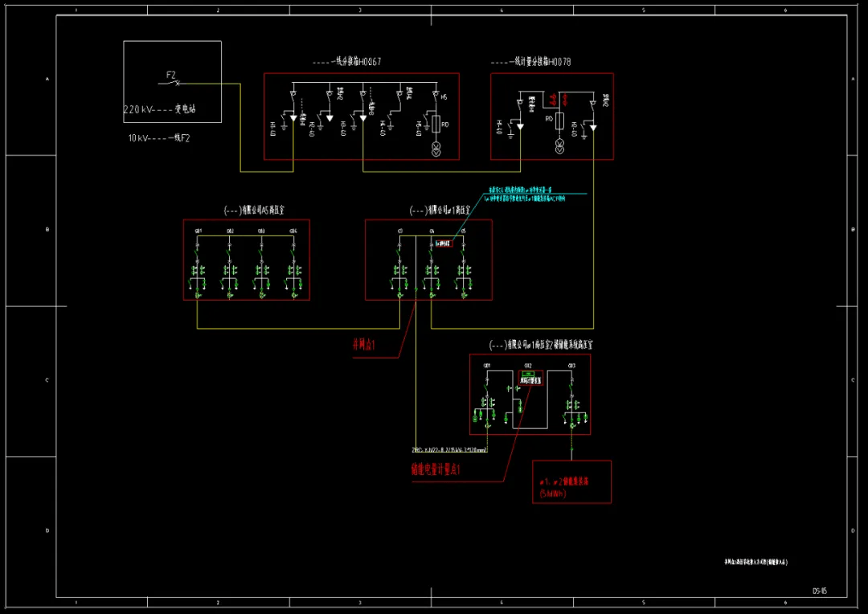Select the 220 kV substation label
Viewport: 868px width, 614px height.
pyautogui.click(x=159, y=109)
